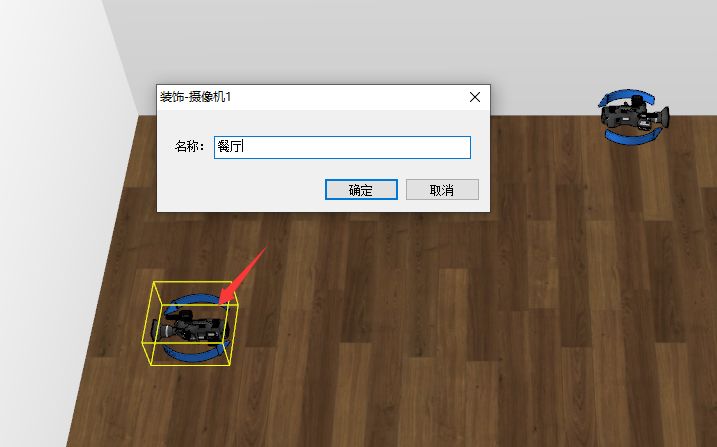This screenshot has width=717, height=447.
Task: Close the 装饰-摄像机1 dialog
Action: click(475, 97)
